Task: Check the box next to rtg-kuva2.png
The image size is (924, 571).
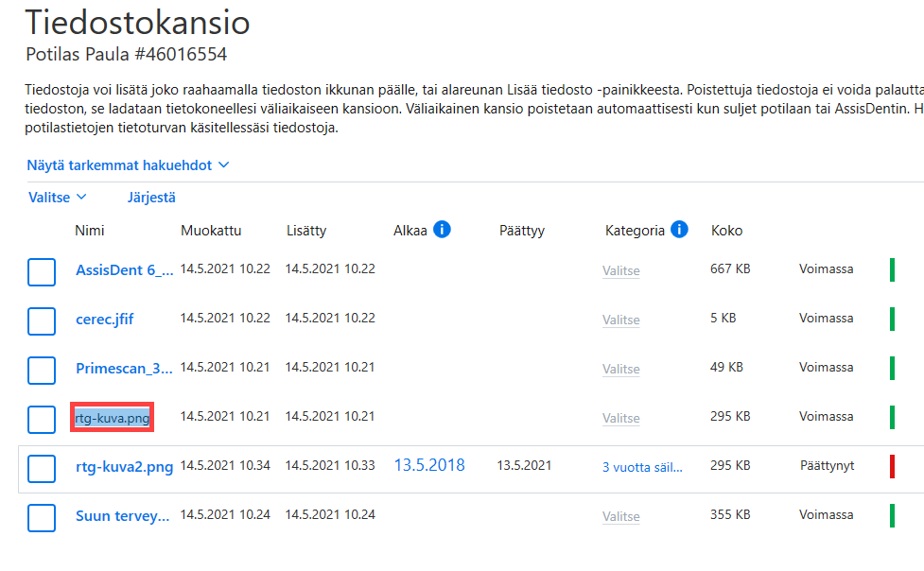Action: click(42, 469)
